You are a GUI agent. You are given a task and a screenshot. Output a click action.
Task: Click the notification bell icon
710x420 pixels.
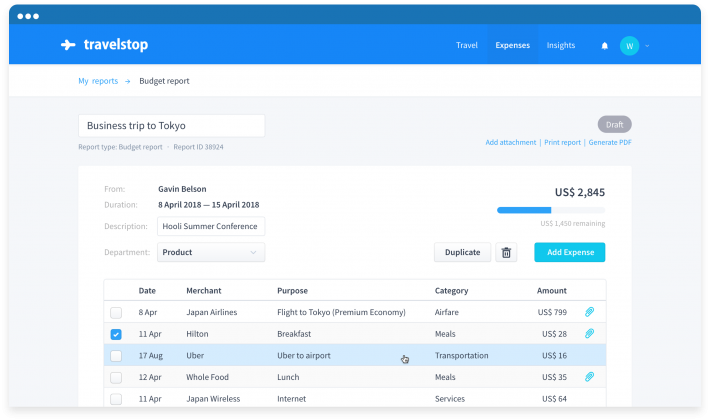coord(604,46)
